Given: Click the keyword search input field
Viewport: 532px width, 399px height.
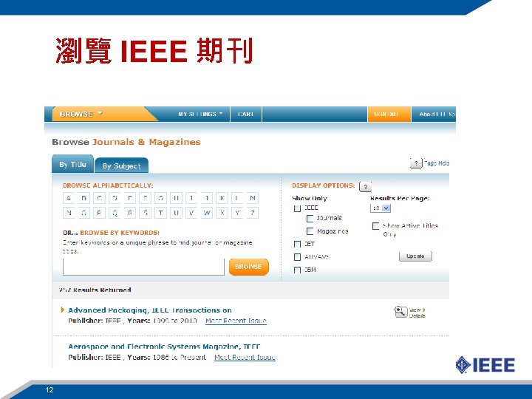Looking at the screenshot, I should click(x=143, y=267).
